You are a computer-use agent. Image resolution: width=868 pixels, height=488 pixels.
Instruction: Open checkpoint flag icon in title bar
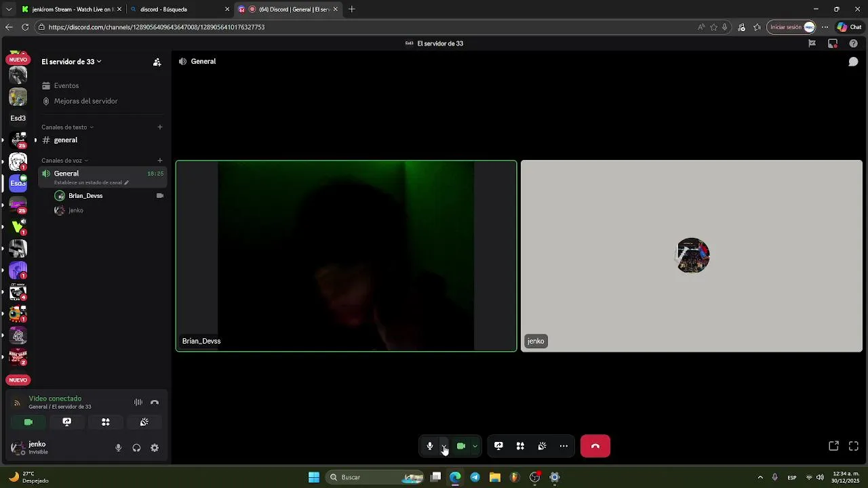pos(812,43)
